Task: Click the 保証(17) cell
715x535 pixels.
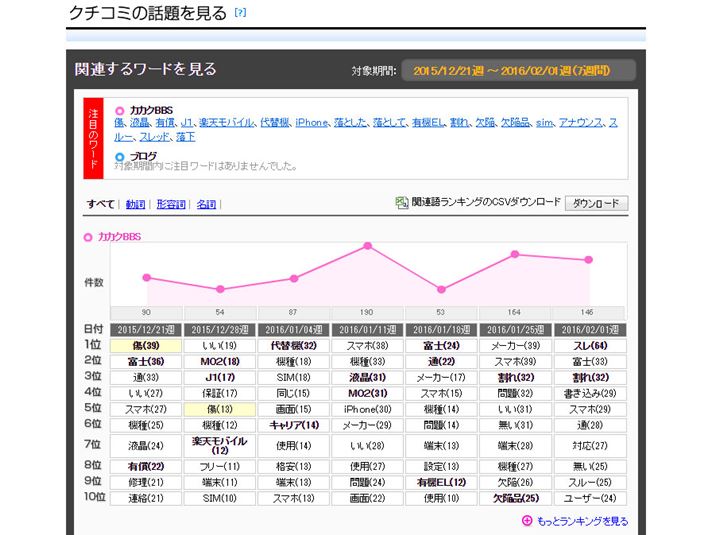Action: point(220,393)
